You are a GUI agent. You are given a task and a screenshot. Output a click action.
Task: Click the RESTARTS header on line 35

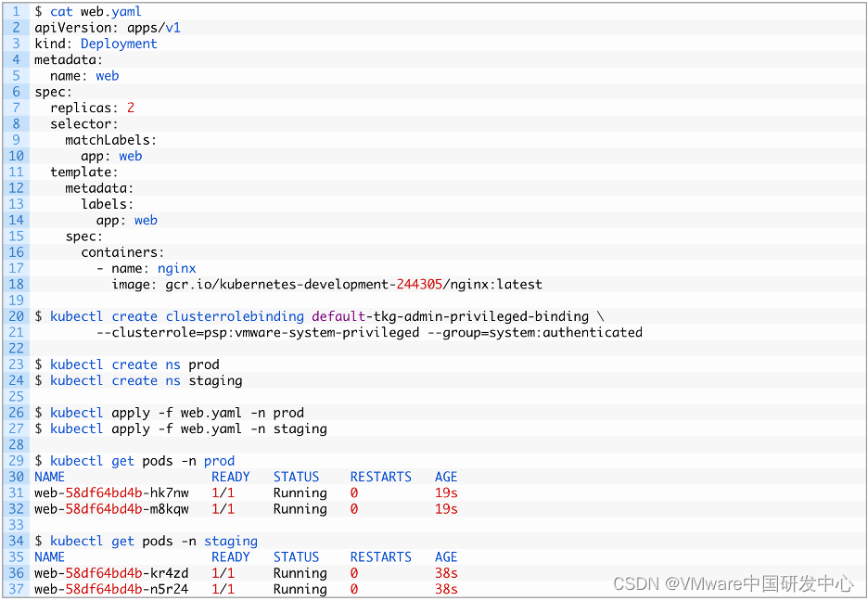381,557
